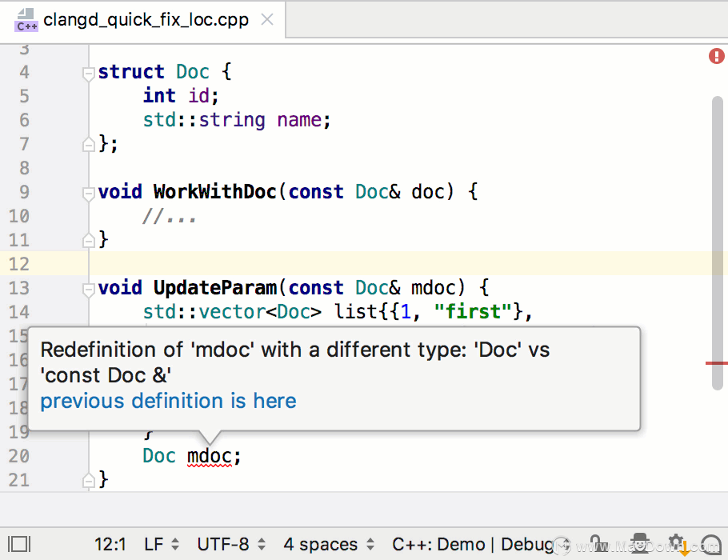Click the 'name' field on line 6

pos(299,120)
